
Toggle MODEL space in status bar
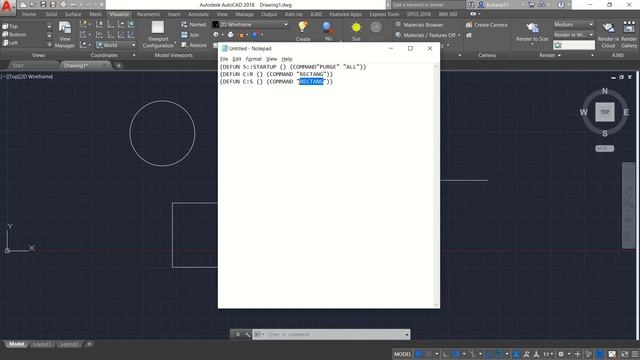pos(402,354)
